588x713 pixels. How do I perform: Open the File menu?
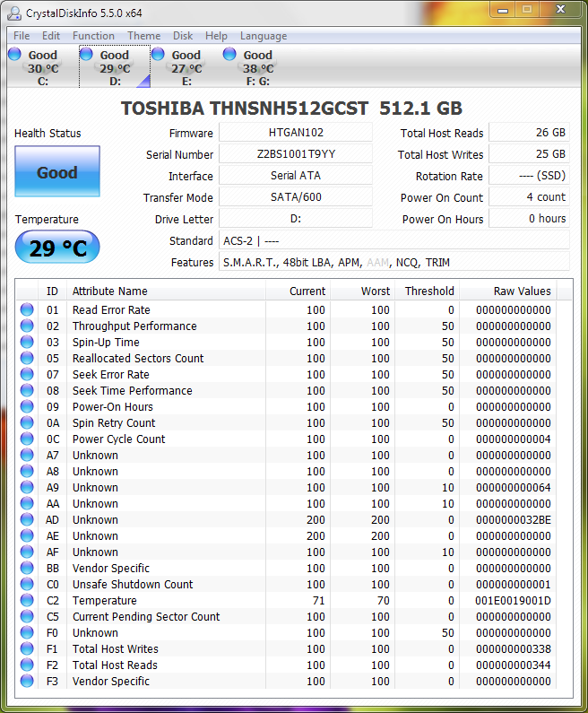pyautogui.click(x=22, y=36)
